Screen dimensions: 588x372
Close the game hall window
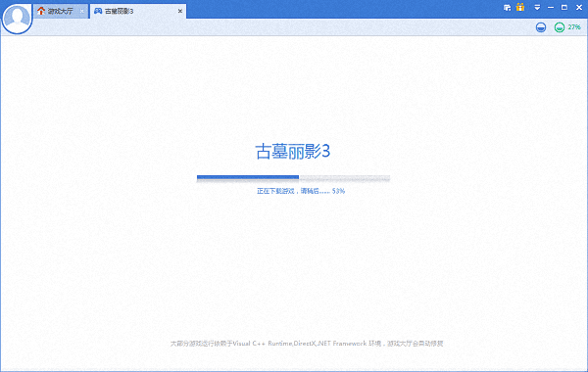[x=578, y=8]
